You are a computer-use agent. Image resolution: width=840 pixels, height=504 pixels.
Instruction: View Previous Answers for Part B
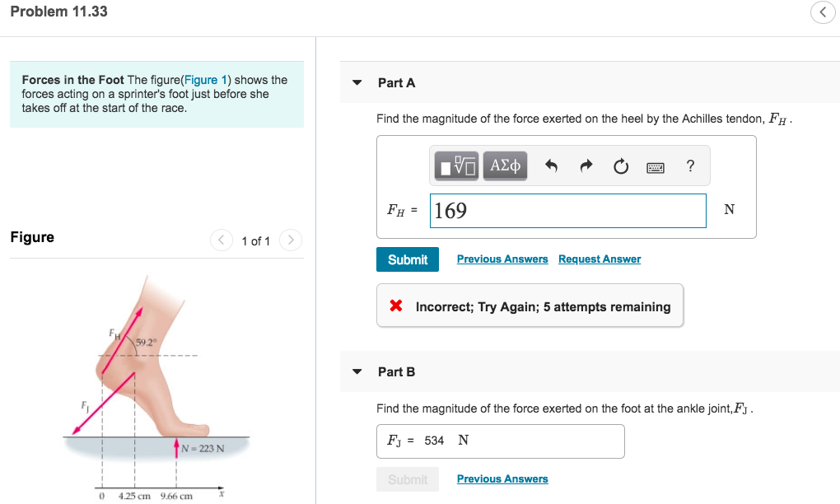(x=502, y=478)
